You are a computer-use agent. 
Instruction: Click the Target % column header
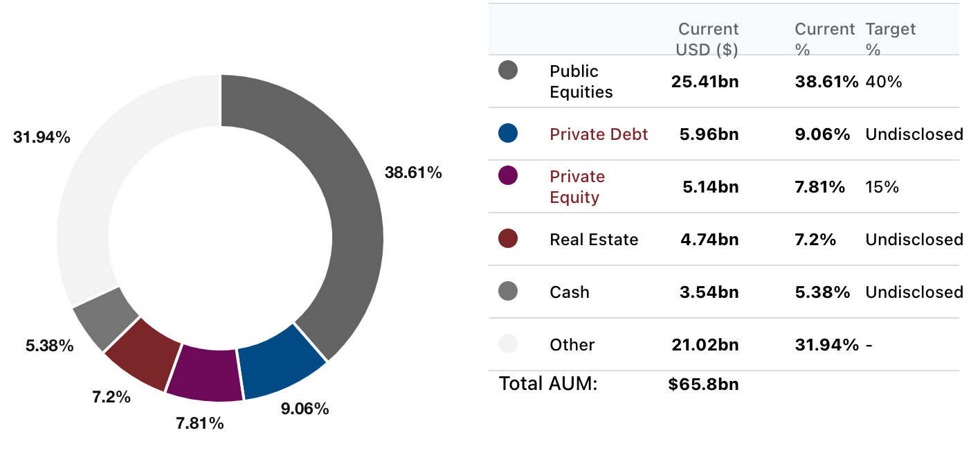(x=890, y=39)
